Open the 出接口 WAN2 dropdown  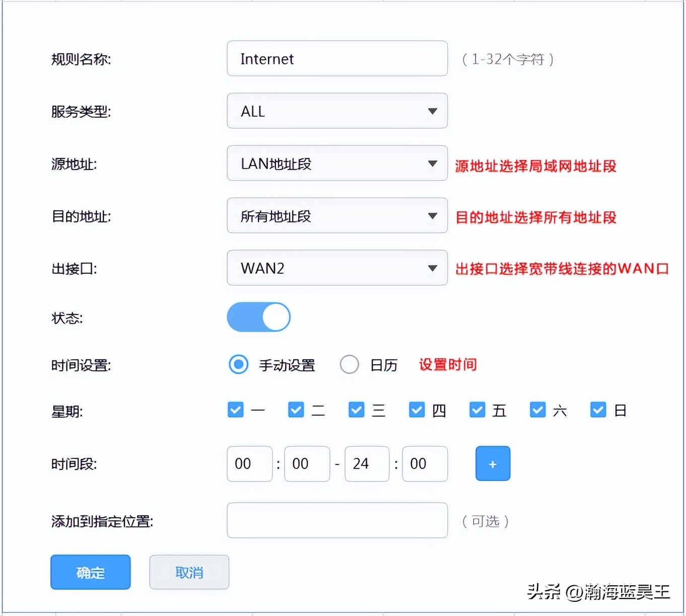pos(336,268)
